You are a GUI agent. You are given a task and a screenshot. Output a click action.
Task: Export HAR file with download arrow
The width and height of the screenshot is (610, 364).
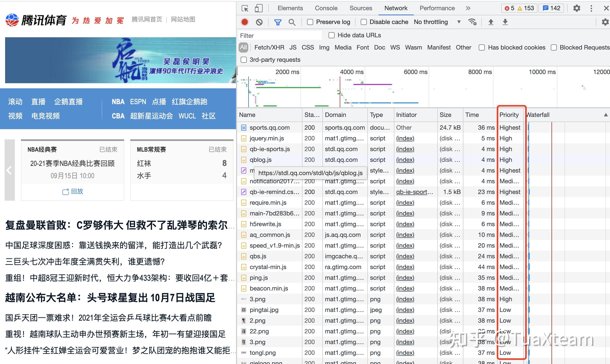point(505,22)
